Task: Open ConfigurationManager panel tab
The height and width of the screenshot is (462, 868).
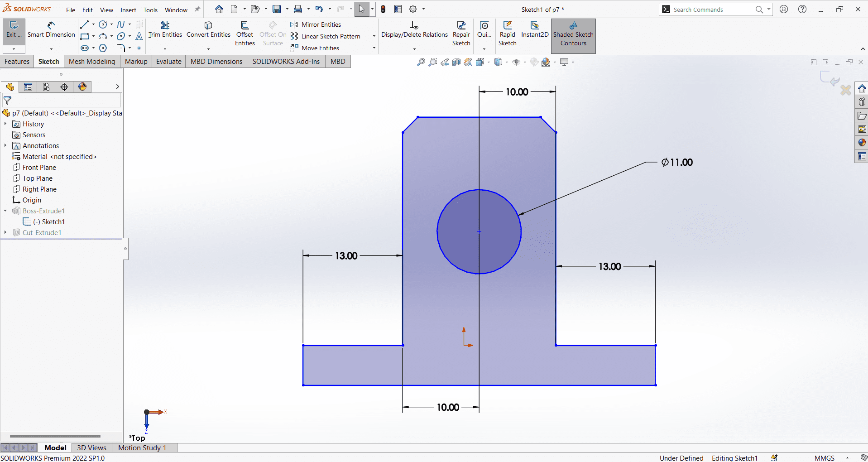Action: (x=46, y=87)
